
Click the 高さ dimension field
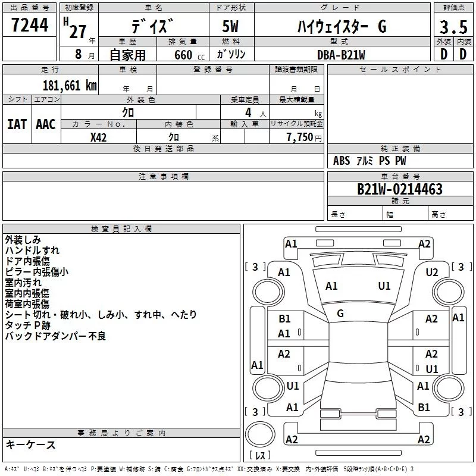click(450, 214)
